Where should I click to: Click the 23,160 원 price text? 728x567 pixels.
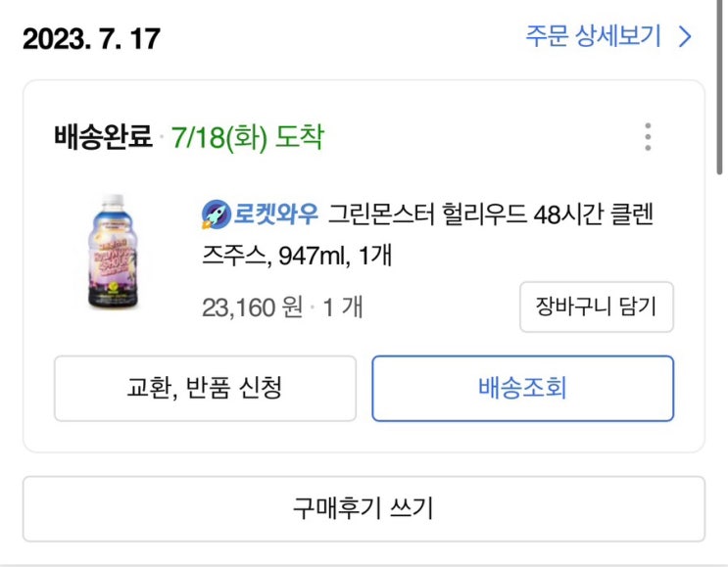pyautogui.click(x=252, y=307)
